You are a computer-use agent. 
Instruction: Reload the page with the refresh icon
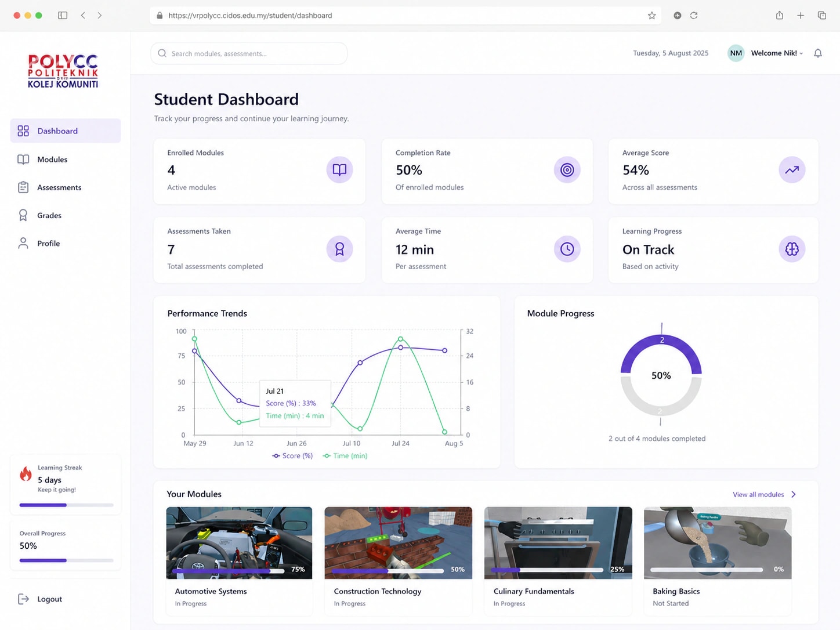point(694,16)
